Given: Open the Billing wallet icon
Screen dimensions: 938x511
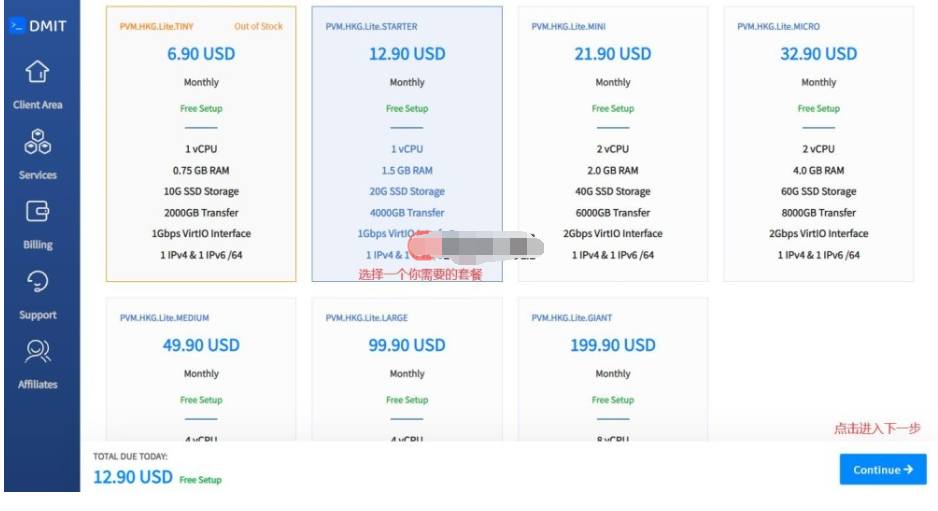Looking at the screenshot, I should (x=37, y=211).
